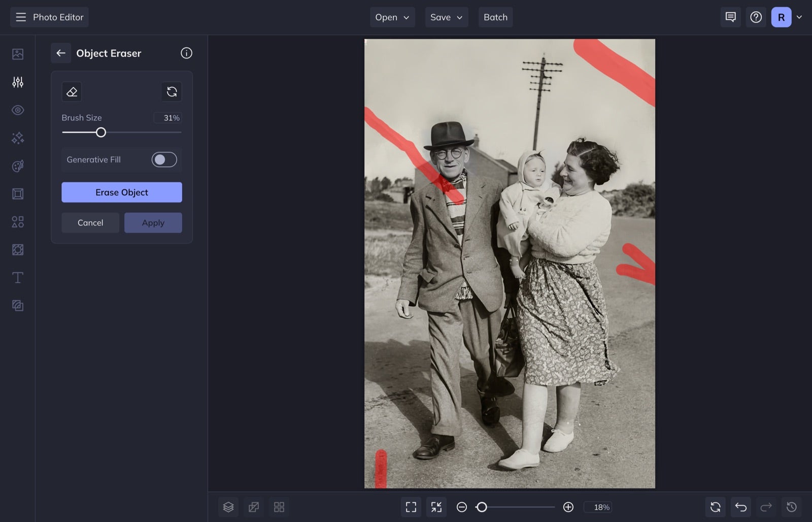Screen dimensions: 812x522
Task: Click the shapes icon in the left sidebar
Action: (x=18, y=222)
